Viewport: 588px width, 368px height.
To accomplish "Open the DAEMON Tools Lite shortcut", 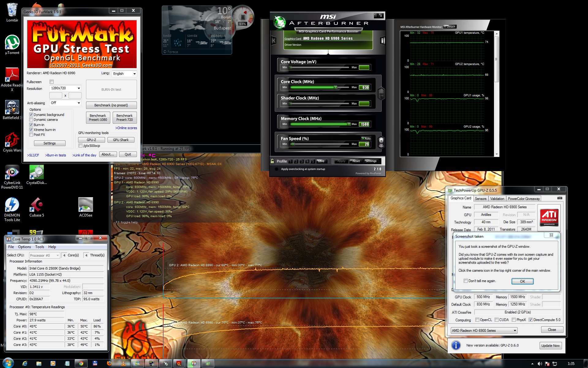I will [x=12, y=209].
